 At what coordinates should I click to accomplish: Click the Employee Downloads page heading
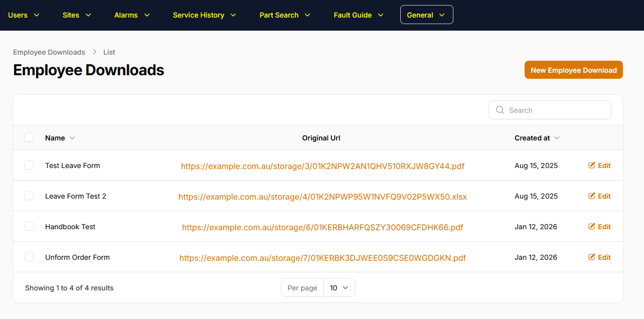click(89, 70)
